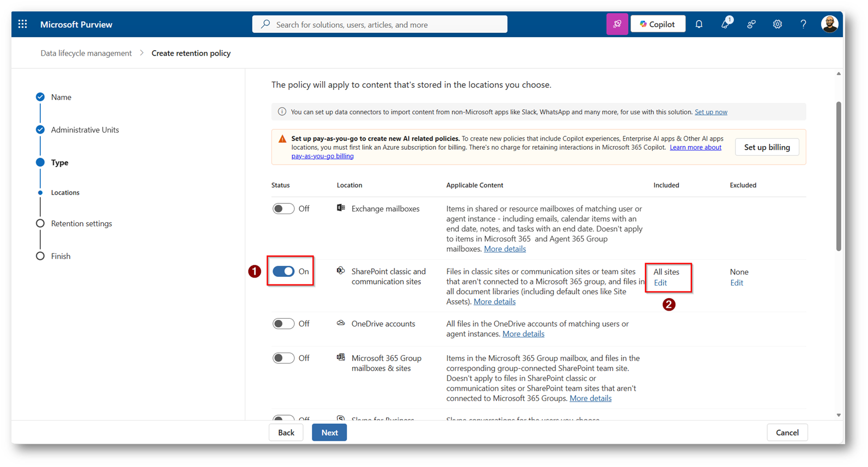Click the None excluded value
The height and width of the screenshot is (467, 868).
click(739, 271)
